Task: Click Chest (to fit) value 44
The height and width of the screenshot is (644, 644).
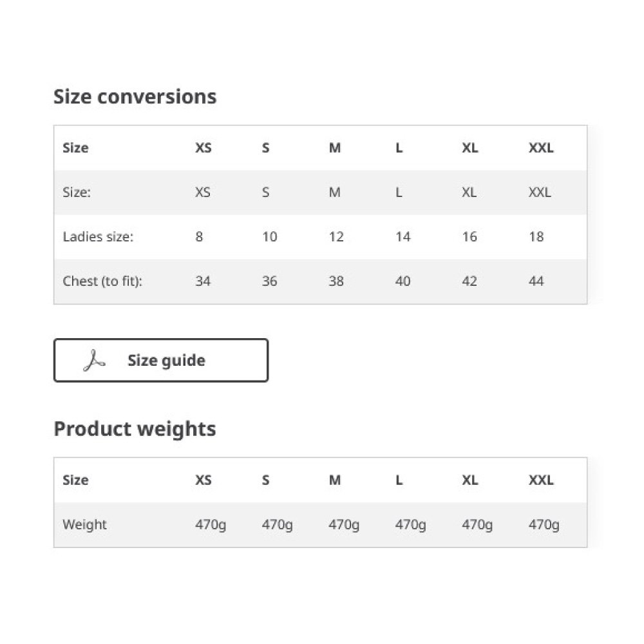Action: tap(536, 281)
